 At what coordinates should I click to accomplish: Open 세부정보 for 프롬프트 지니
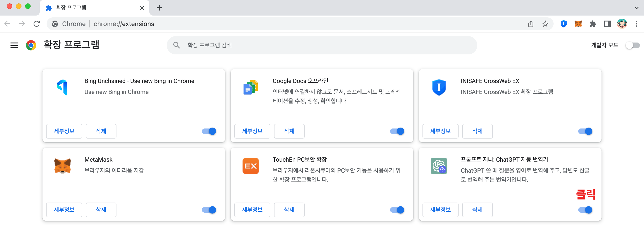(x=441, y=210)
